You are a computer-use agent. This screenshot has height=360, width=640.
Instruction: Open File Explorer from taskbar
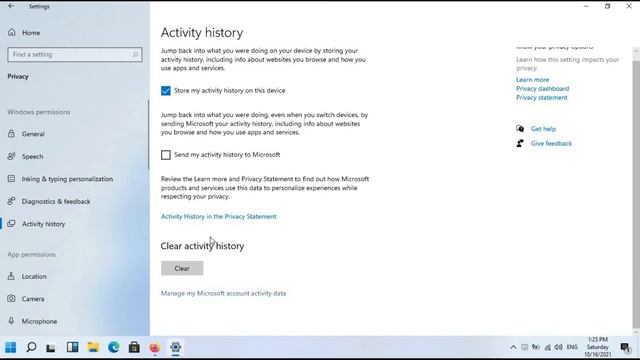[x=93, y=347]
